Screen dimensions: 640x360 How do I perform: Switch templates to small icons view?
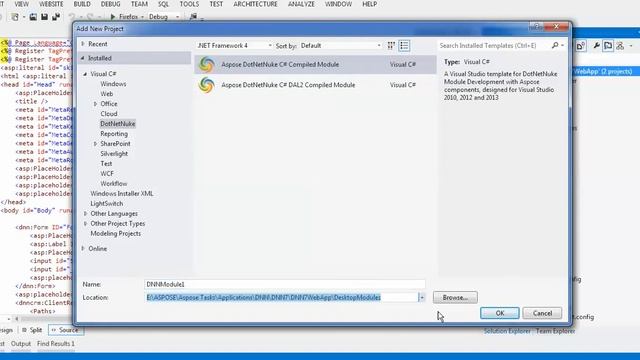point(391,46)
